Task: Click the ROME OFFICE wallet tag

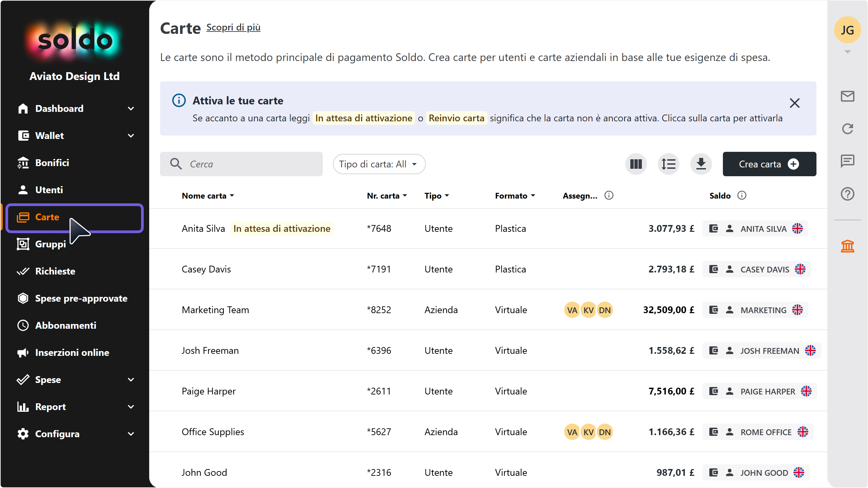Action: point(758,432)
